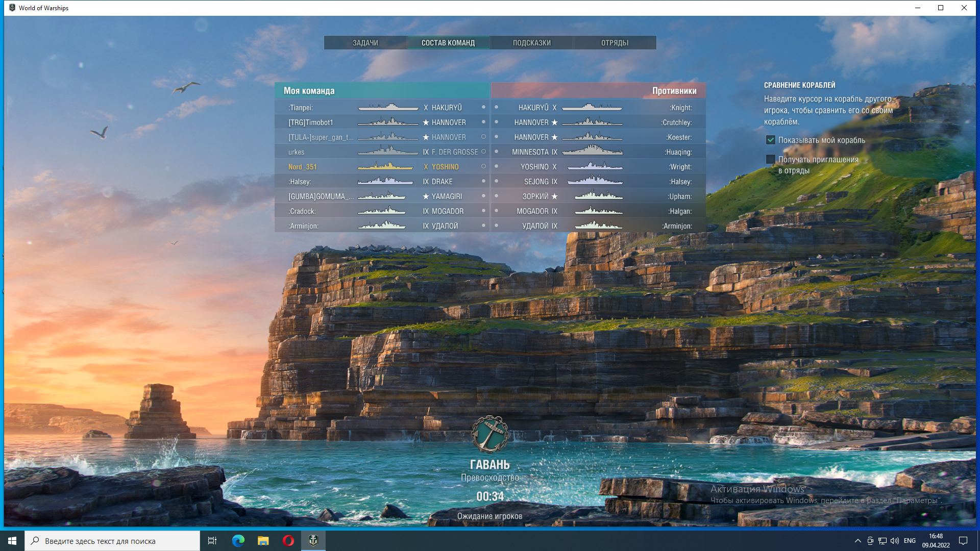Open World of Warships taskbar icon
Screen dimensions: 980x551
point(313,541)
